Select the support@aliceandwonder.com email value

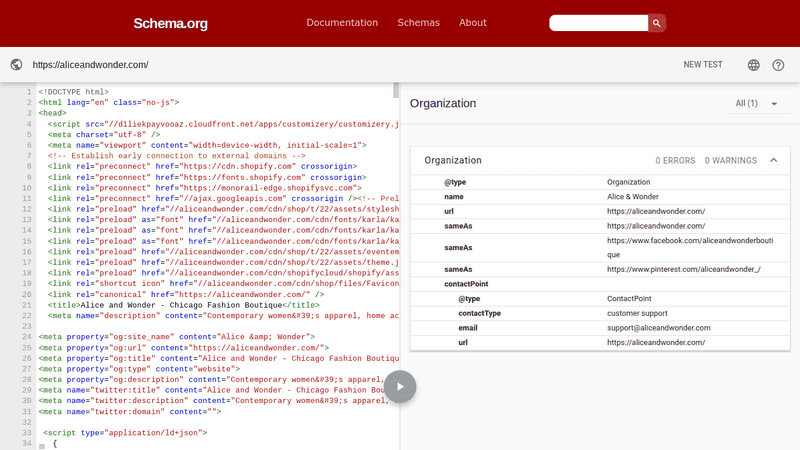pyautogui.click(x=658, y=328)
